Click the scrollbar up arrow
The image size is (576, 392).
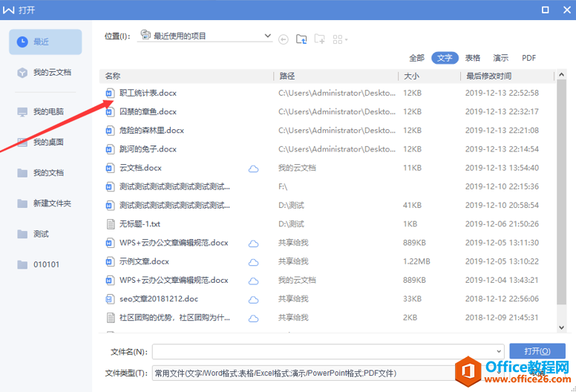[x=561, y=74]
